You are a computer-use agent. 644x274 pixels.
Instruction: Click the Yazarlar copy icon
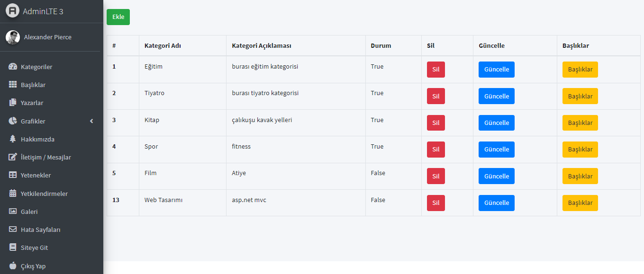pos(13,103)
